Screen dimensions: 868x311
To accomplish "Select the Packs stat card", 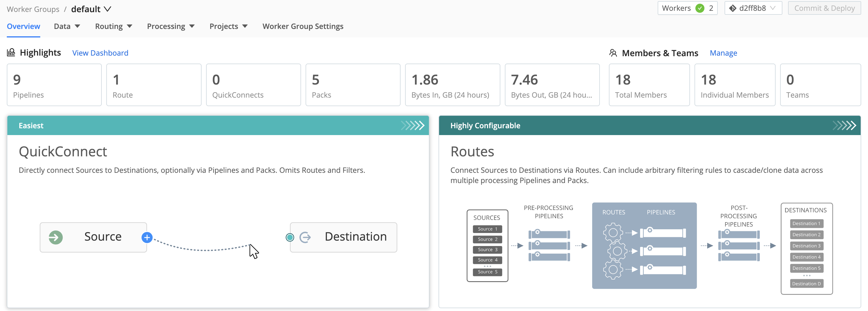I will (x=352, y=85).
